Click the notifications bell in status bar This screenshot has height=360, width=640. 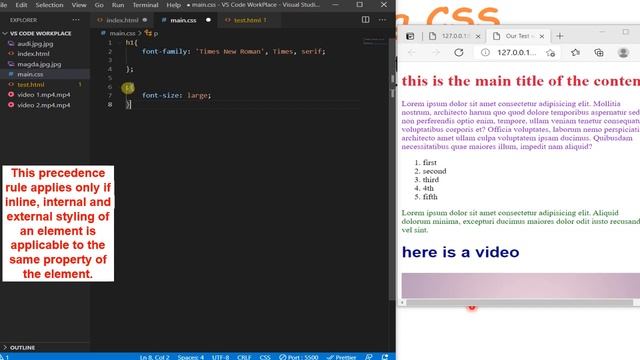385,357
